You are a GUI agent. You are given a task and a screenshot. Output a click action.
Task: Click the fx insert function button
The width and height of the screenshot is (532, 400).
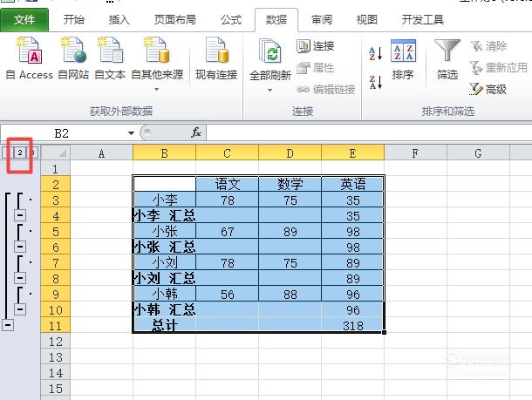196,132
